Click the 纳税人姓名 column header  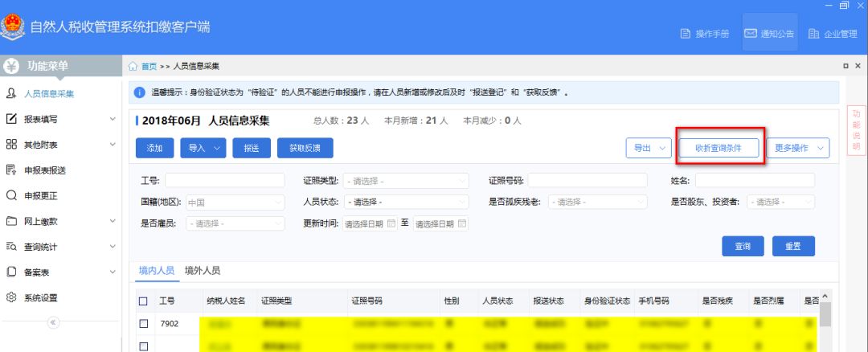227,301
